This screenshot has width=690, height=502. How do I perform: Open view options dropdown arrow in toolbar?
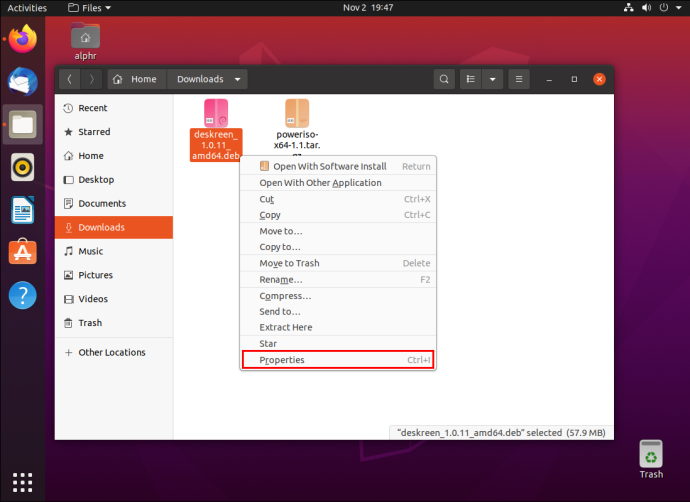coord(492,79)
